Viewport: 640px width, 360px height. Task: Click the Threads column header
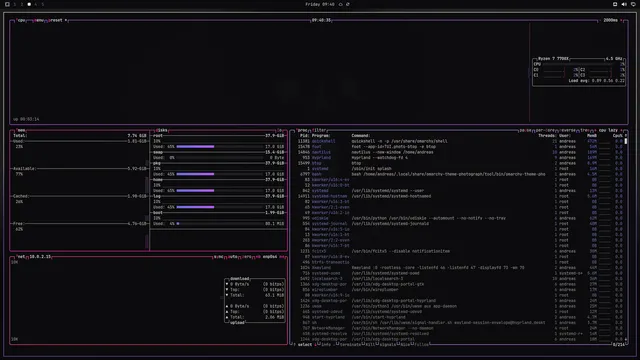click(x=547, y=136)
